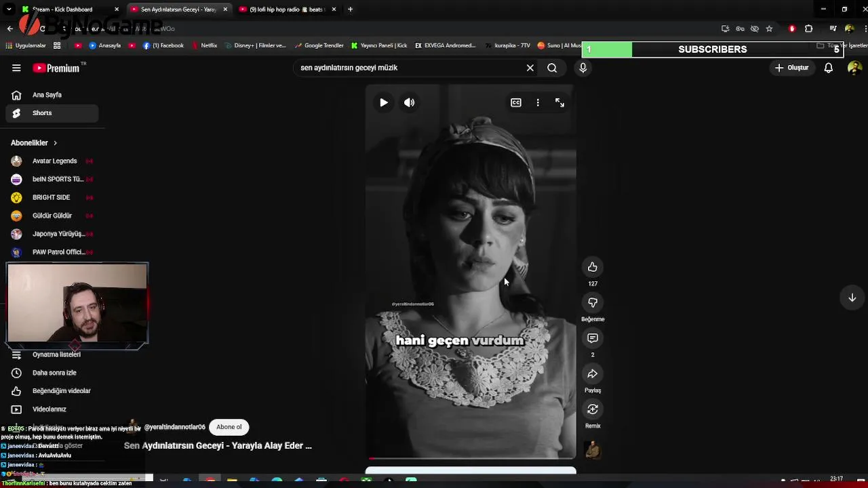The height and width of the screenshot is (488, 868).
Task: Share the Short via Paylaş
Action: point(593,373)
